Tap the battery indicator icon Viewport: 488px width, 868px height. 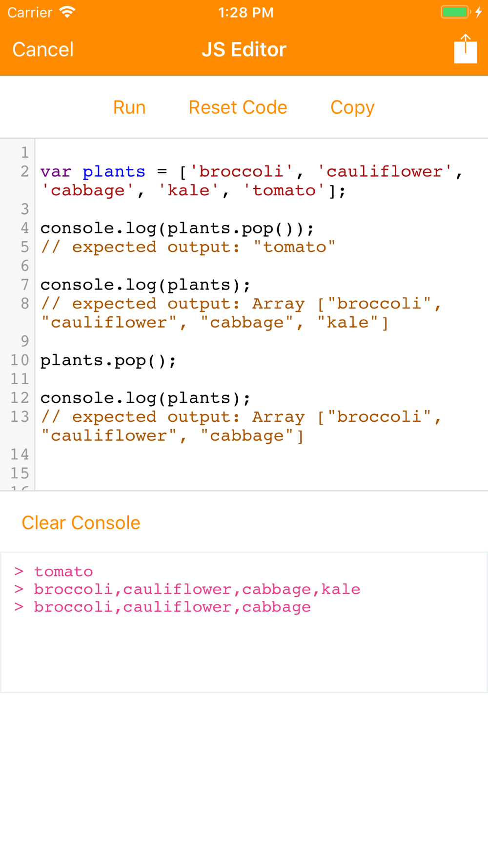pyautogui.click(x=455, y=12)
